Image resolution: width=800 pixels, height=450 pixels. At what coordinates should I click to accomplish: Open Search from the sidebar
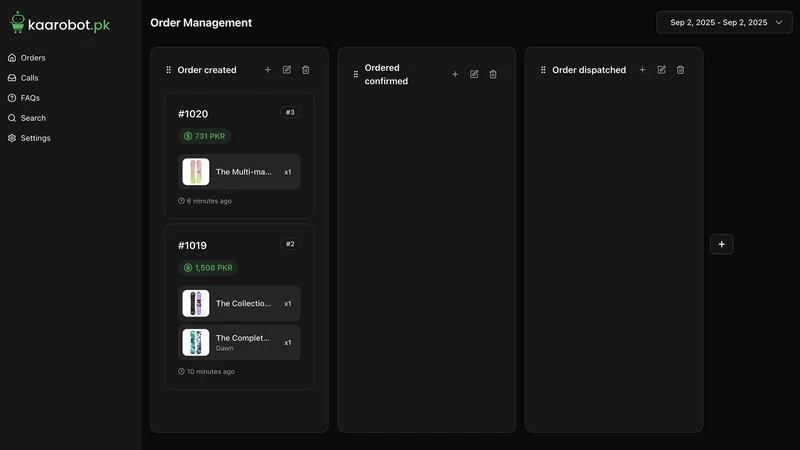[x=27, y=118]
